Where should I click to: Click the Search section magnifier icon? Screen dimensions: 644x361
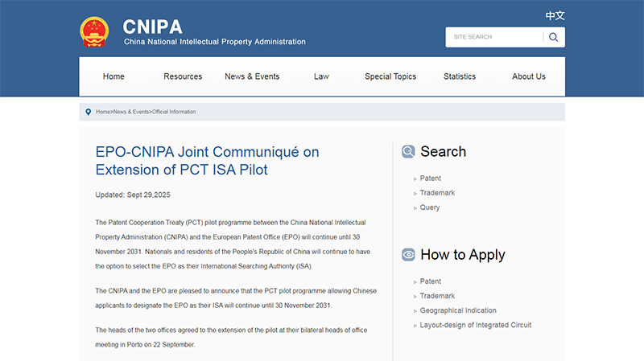click(x=408, y=152)
